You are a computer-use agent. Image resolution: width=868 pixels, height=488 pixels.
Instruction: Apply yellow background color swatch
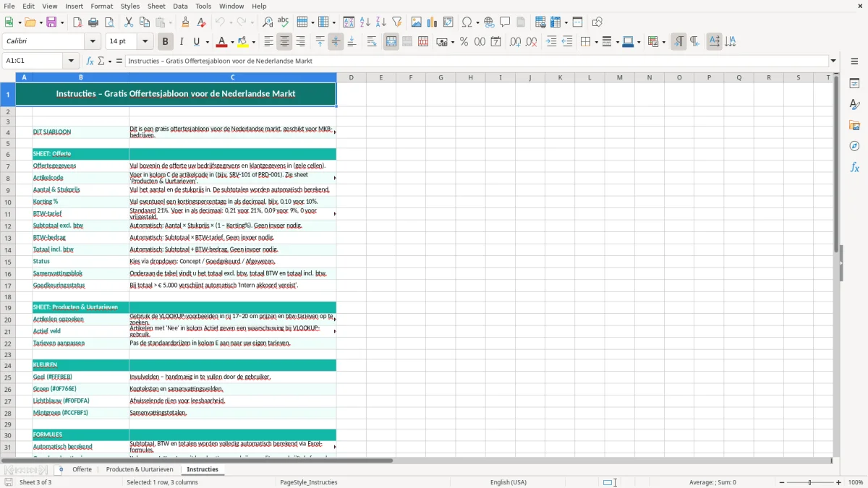[244, 42]
